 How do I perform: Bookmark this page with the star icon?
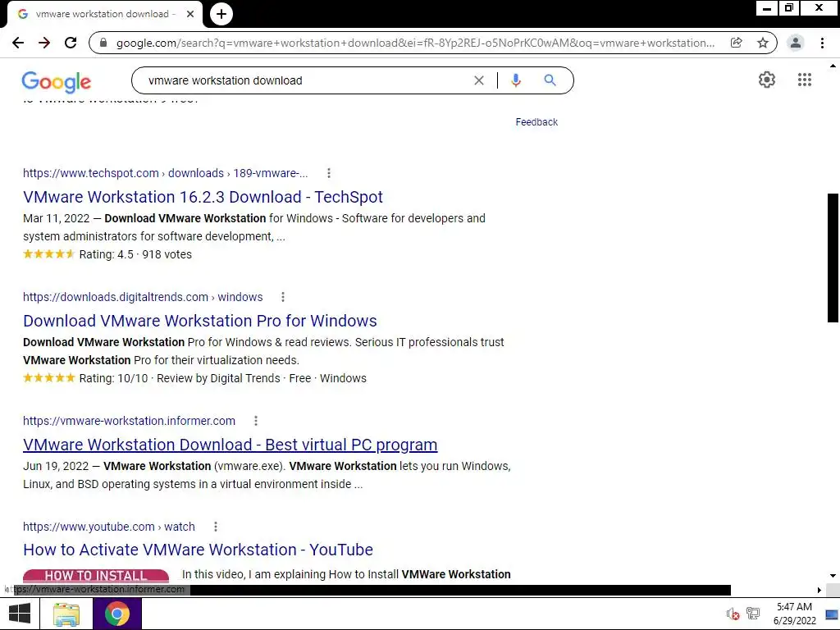click(763, 43)
